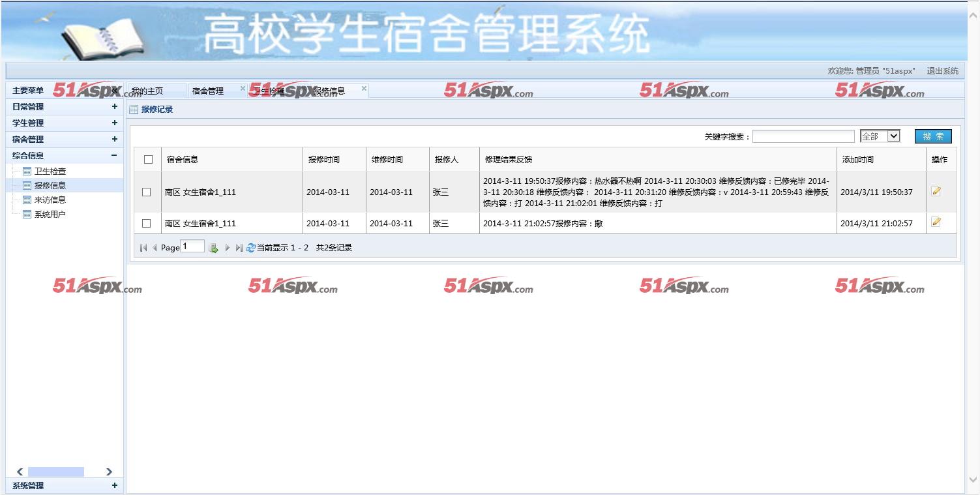Click the 搜索 search button
Image resolution: width=980 pixels, height=495 pixels.
click(x=933, y=136)
